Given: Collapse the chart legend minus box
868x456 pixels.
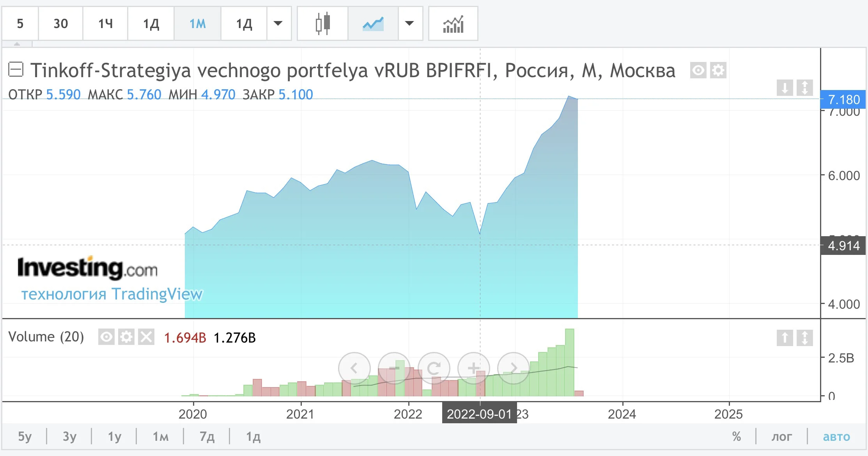Looking at the screenshot, I should [16, 70].
